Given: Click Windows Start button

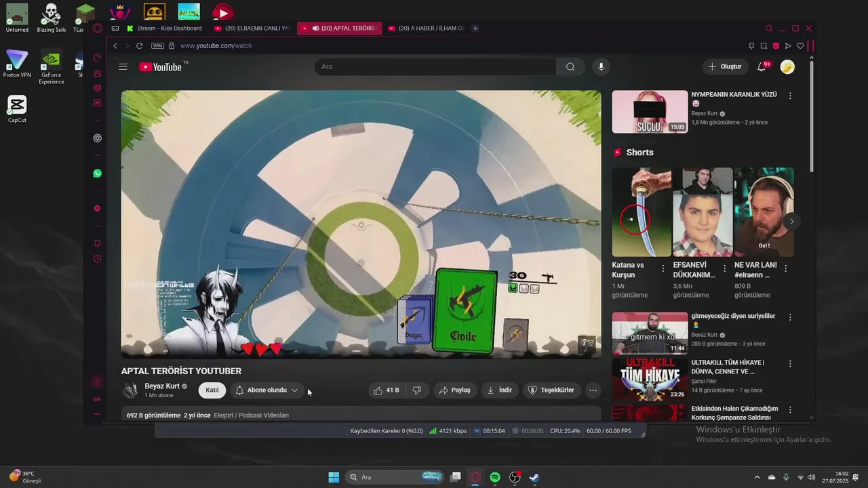Looking at the screenshot, I should coord(334,477).
